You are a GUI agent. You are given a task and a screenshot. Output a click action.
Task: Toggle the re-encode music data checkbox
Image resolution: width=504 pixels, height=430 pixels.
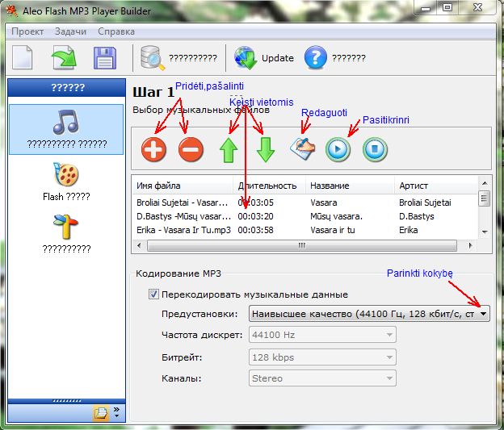(153, 294)
